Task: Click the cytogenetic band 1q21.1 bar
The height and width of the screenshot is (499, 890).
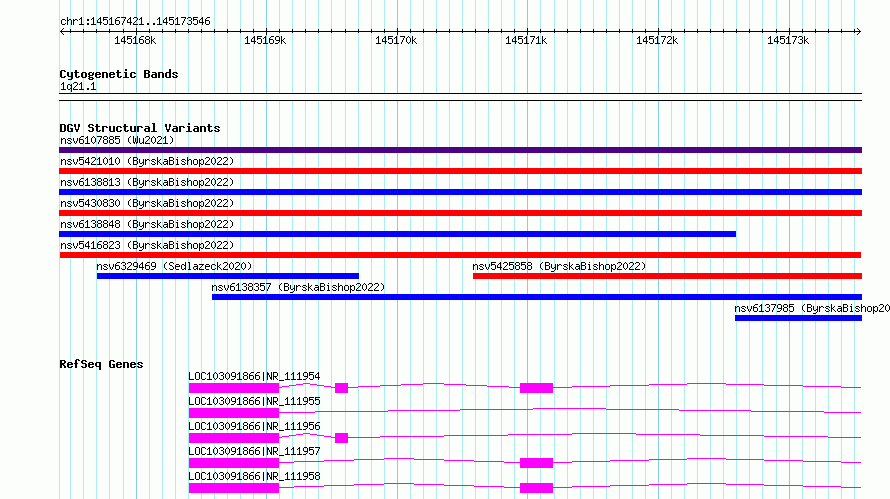Action: pyautogui.click(x=460, y=97)
